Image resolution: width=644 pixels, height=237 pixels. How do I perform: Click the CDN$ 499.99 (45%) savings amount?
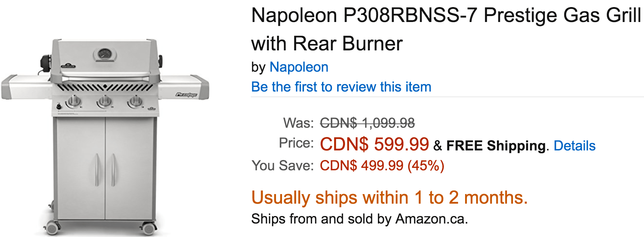click(382, 166)
